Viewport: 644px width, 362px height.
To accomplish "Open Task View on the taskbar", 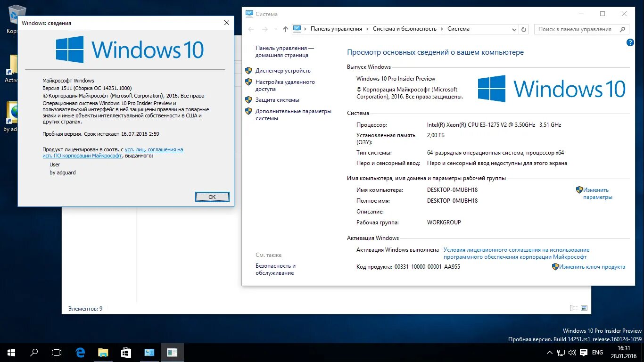I will pos(57,352).
